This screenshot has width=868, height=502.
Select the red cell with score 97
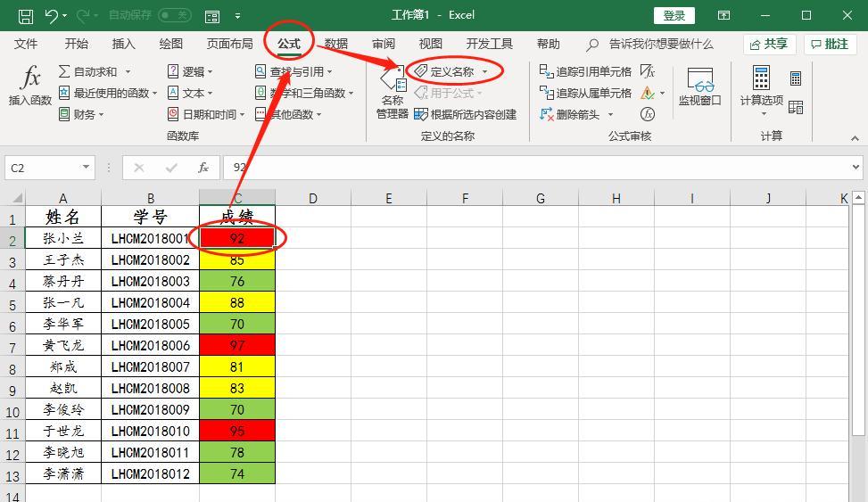(237, 345)
